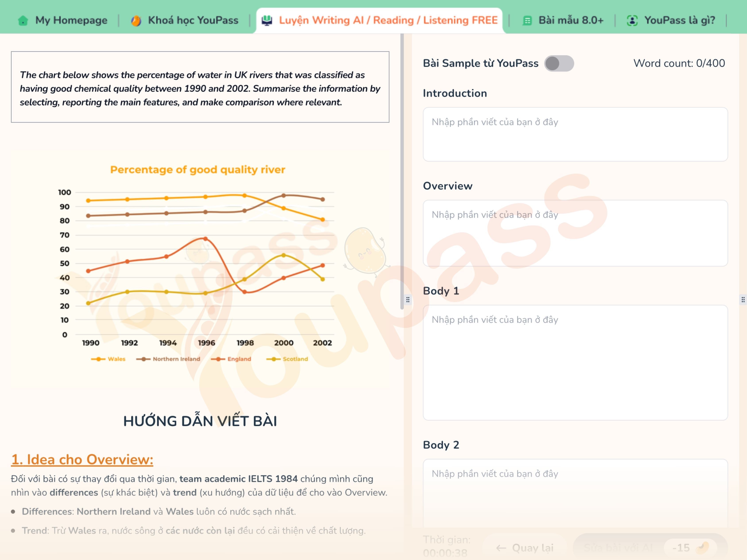Viewport: 747px width, 560px height.
Task: Click the person icon beside YouPass là gì?
Action: [632, 21]
